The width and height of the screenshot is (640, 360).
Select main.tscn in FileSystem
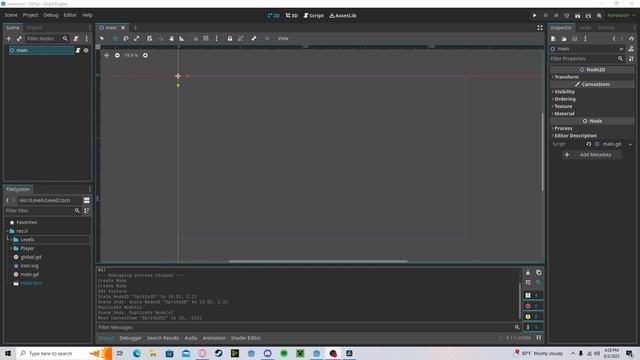click(31, 283)
